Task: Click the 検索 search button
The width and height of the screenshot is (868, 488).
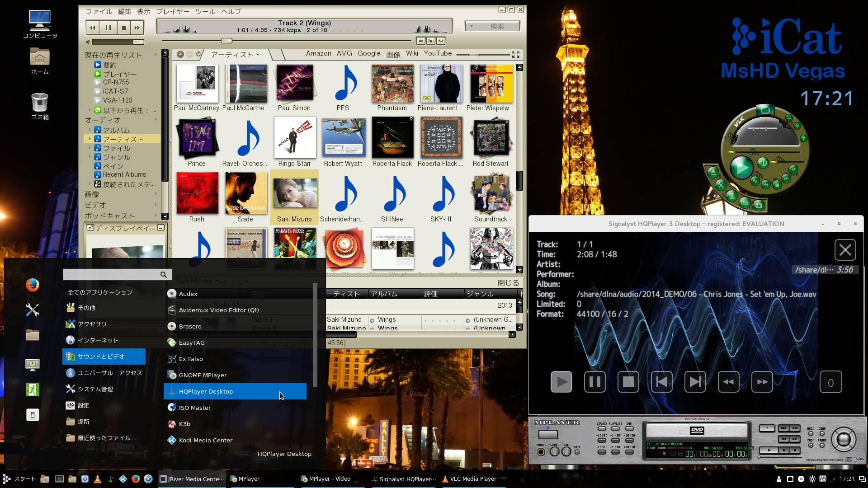Action: [499, 26]
